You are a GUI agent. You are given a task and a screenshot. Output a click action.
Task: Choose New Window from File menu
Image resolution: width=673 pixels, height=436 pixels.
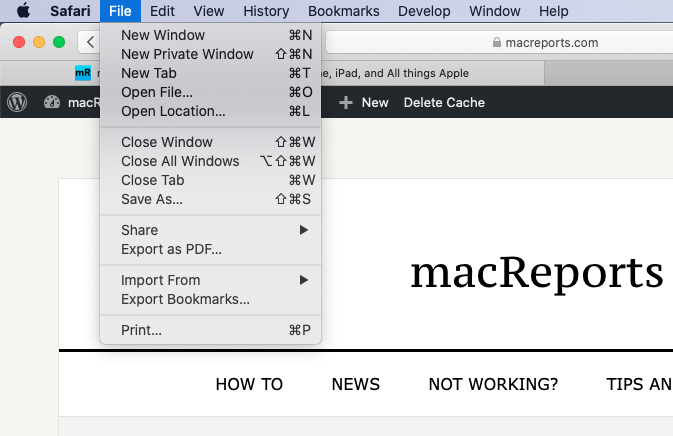(210, 35)
